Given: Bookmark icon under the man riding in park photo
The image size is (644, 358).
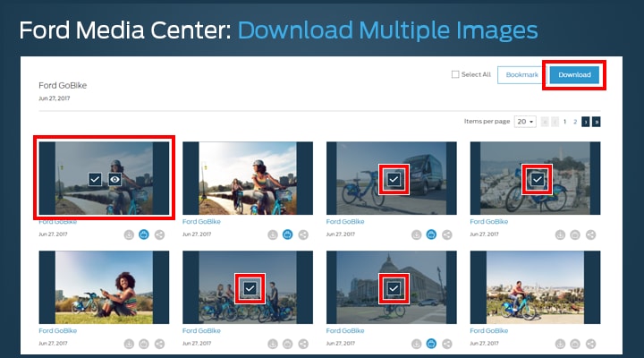Looking at the screenshot, I should pos(575,344).
